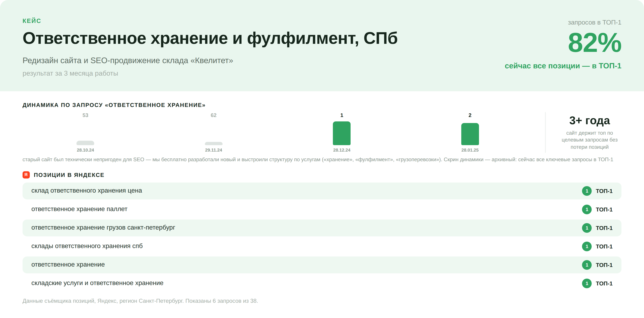
Task: Click the red Yandex logo icon
Action: coord(26,175)
